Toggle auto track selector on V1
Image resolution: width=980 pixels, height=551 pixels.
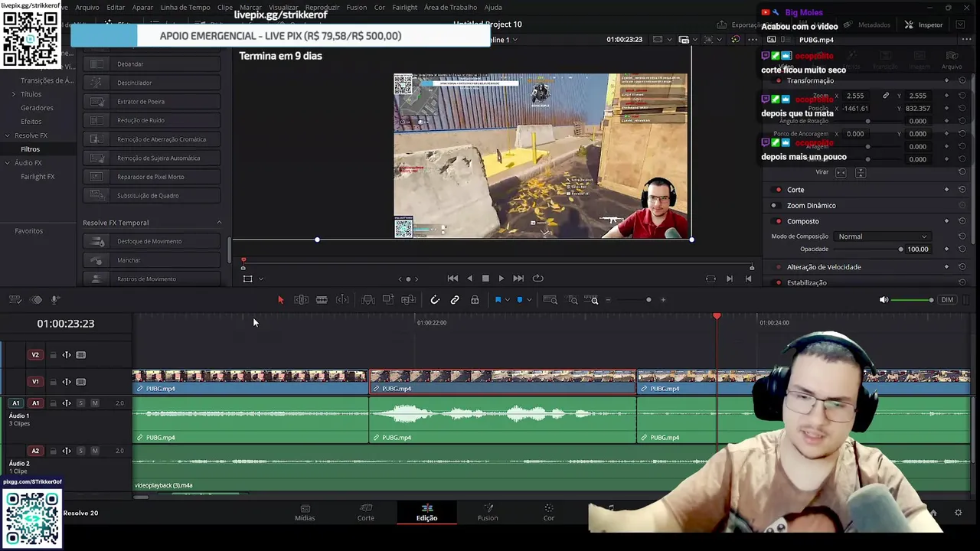click(67, 382)
